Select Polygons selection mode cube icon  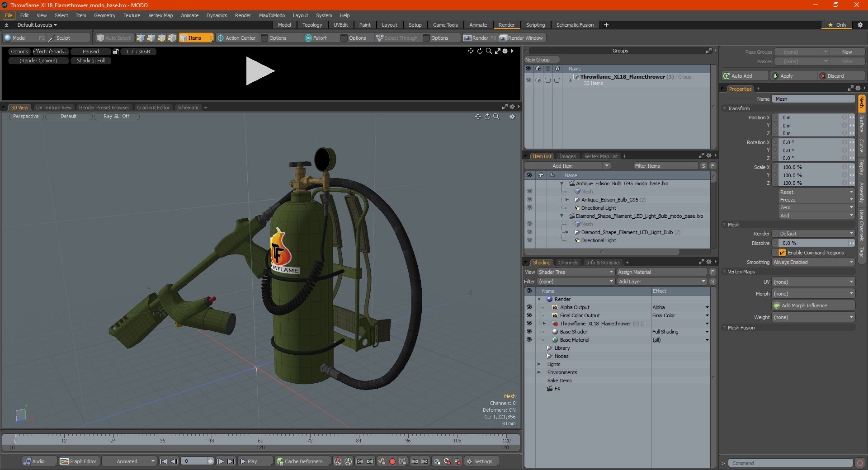point(161,38)
